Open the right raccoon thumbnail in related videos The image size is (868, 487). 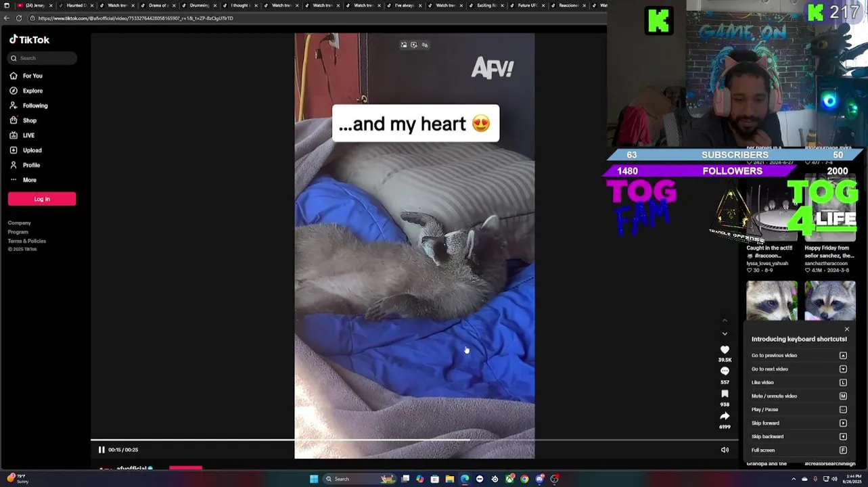tap(830, 300)
